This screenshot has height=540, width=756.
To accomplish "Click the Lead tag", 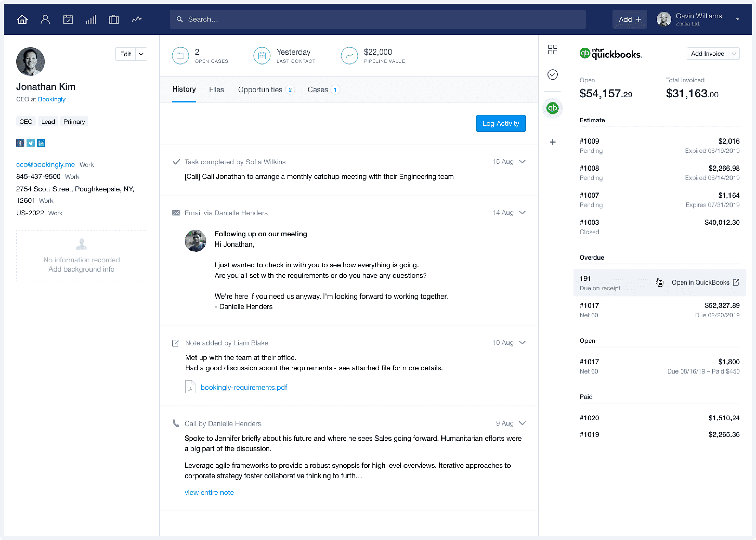I will coord(48,122).
